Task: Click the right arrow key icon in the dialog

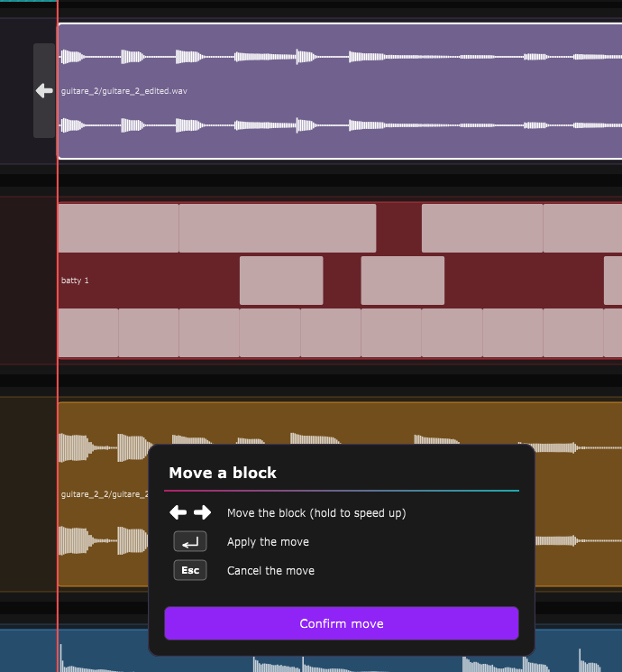Action: 202,512
